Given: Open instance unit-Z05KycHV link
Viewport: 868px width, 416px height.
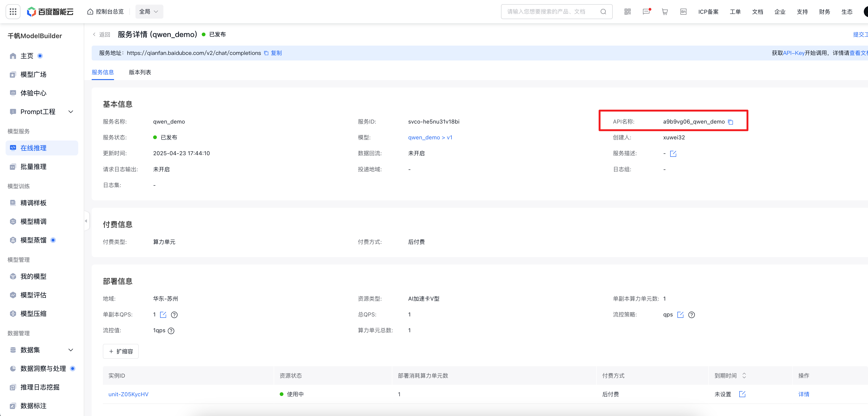Looking at the screenshot, I should coord(128,394).
